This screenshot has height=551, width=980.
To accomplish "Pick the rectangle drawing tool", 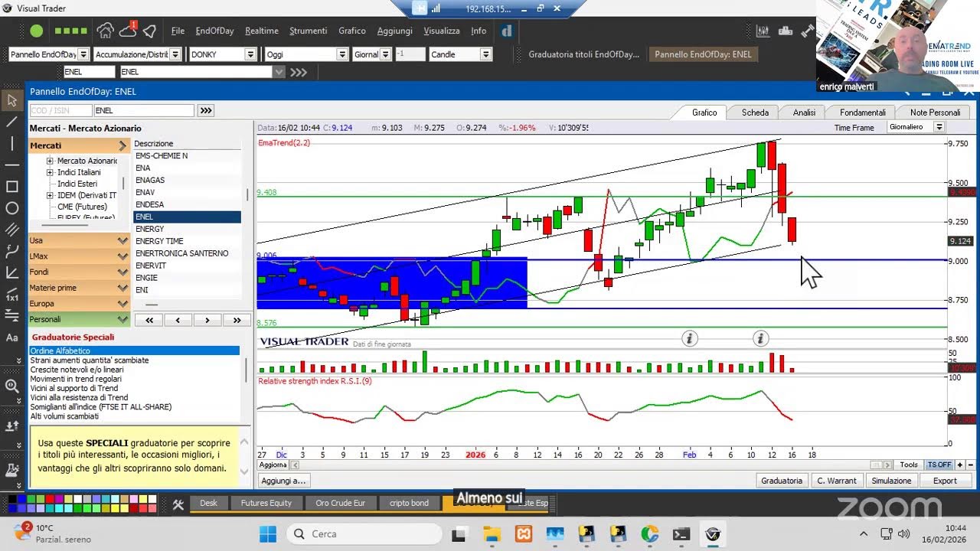I will point(11,186).
